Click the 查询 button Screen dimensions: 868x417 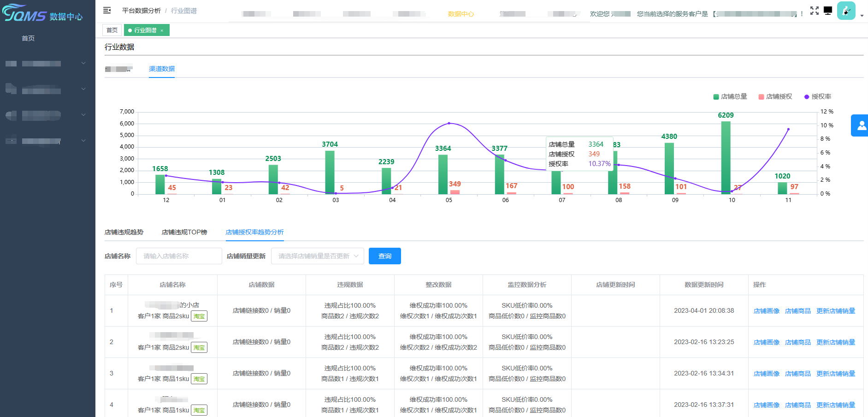click(x=385, y=256)
